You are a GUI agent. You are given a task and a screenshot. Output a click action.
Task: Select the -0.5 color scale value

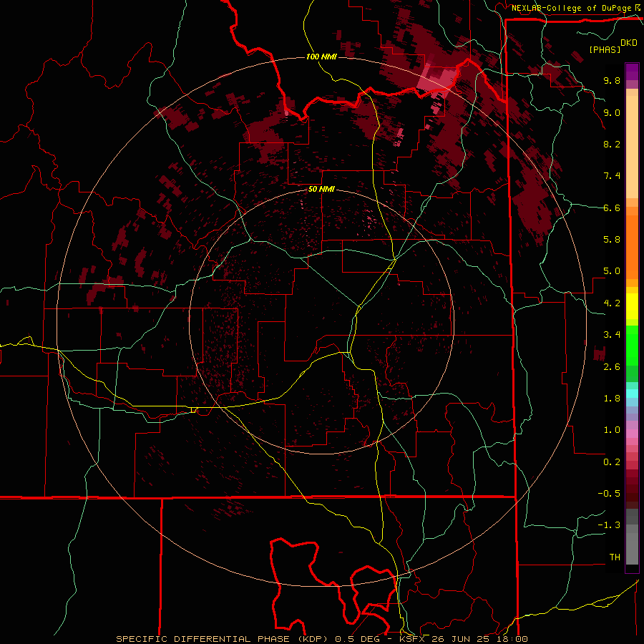(609, 494)
